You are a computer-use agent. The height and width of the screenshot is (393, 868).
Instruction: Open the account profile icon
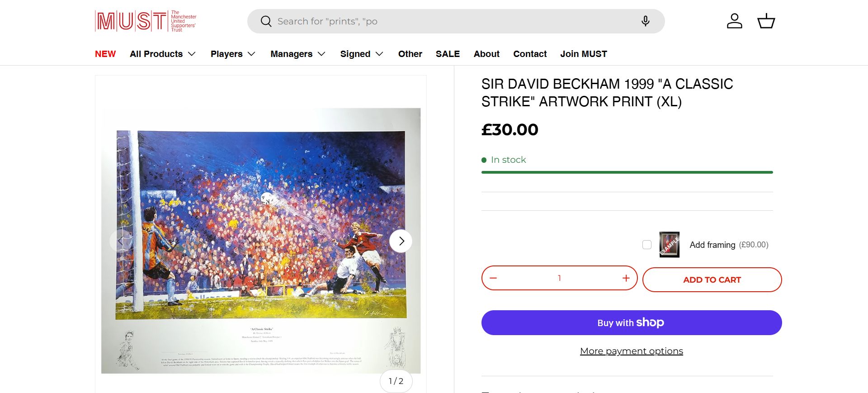pos(734,21)
